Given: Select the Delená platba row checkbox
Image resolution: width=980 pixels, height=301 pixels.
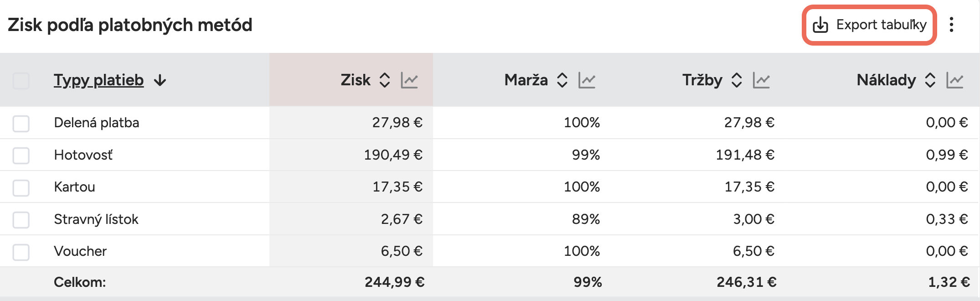Looking at the screenshot, I should 21,122.
